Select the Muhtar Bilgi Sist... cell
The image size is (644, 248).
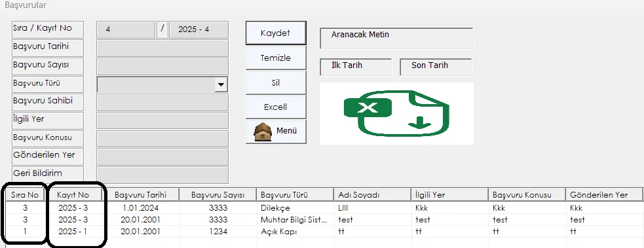click(295, 220)
